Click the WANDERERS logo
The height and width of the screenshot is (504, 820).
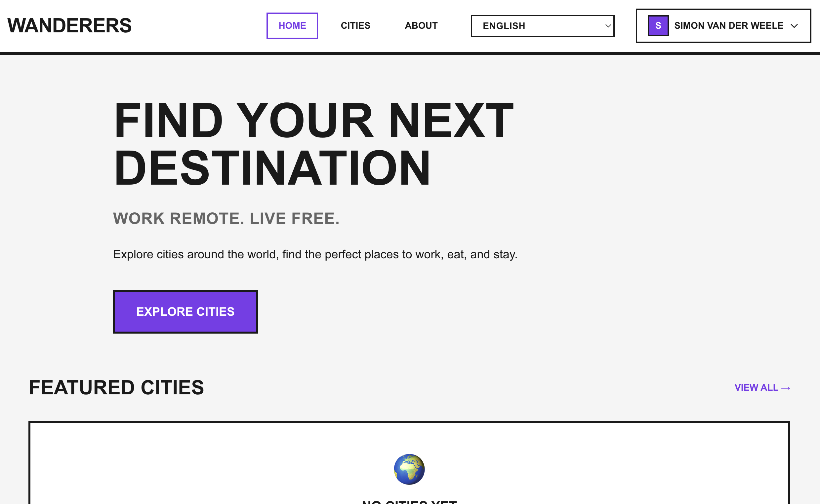[69, 26]
